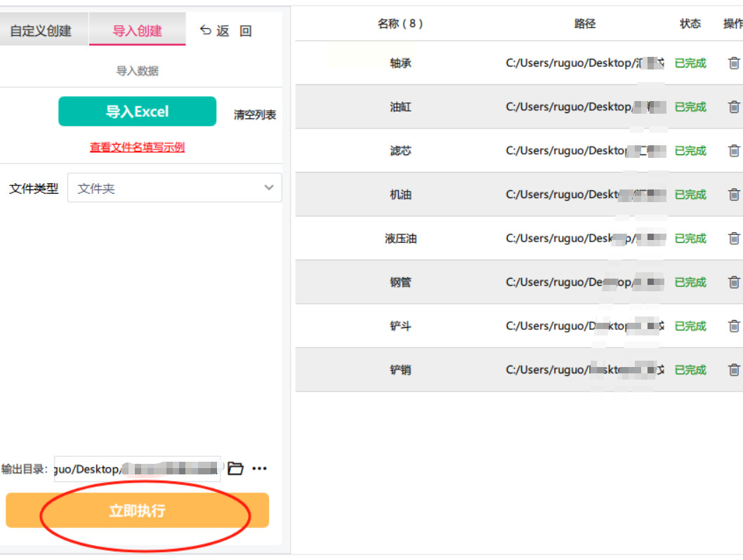Select the 铲斗 name cell
The height and width of the screenshot is (560, 743).
pyautogui.click(x=400, y=326)
